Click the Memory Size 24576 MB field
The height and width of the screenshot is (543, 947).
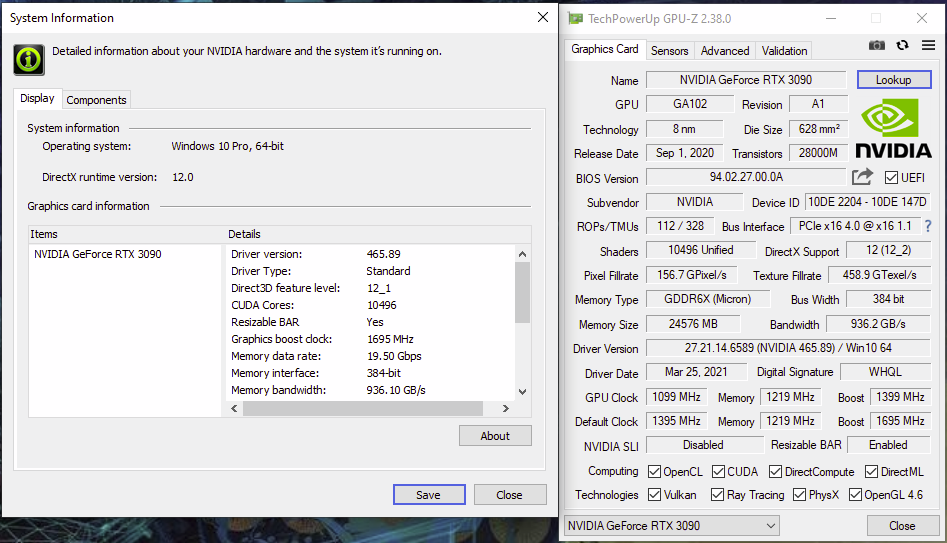[x=693, y=324]
